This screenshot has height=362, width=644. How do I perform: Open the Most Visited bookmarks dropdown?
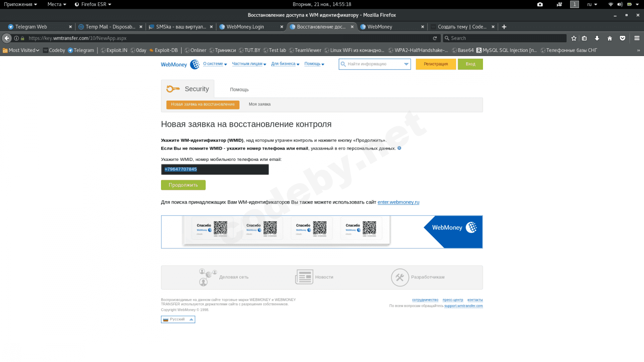pyautogui.click(x=21, y=50)
